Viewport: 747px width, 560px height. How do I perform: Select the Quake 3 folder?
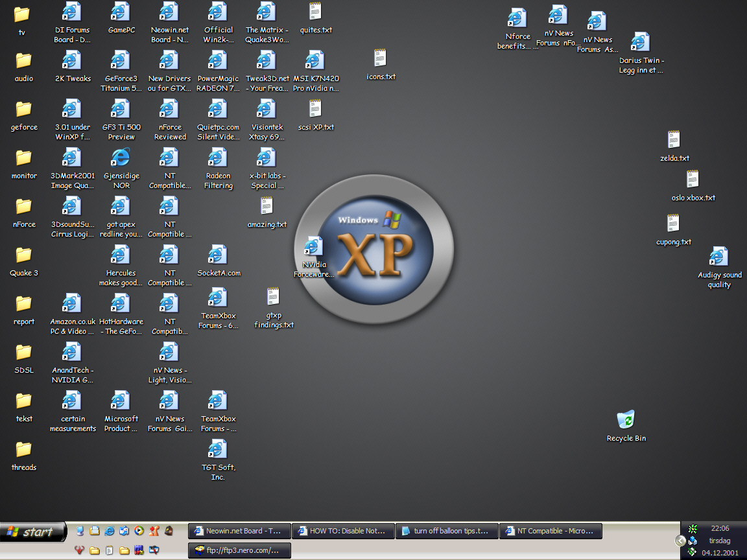[x=24, y=261]
